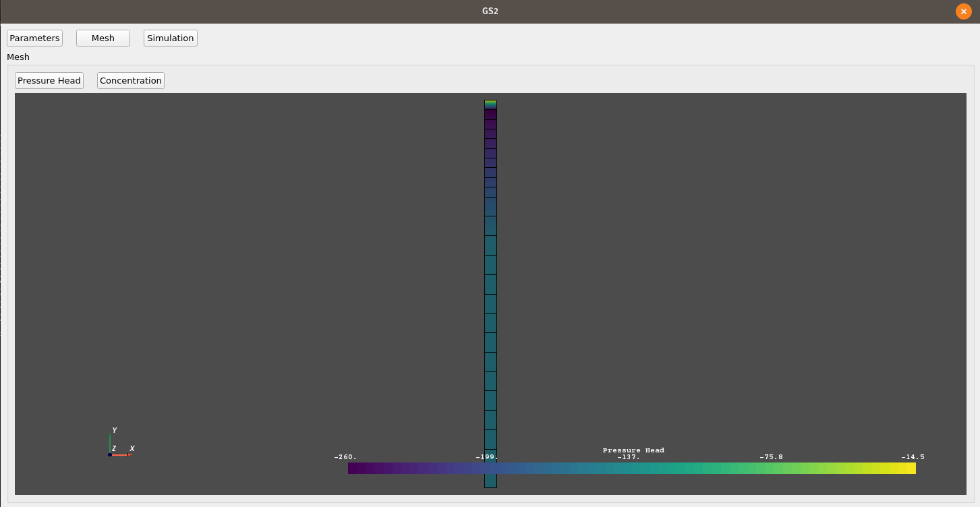Click the GS2 title bar
The width and height of the screenshot is (980, 507).
click(x=490, y=11)
